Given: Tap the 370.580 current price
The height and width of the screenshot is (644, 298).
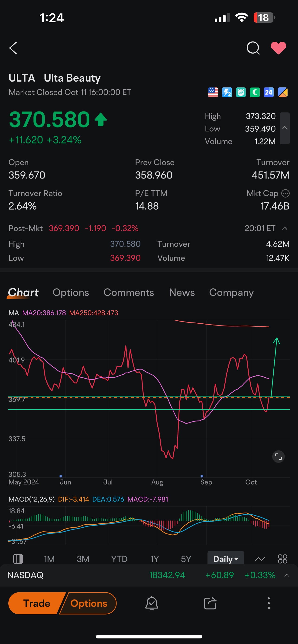Looking at the screenshot, I should pyautogui.click(x=49, y=119).
